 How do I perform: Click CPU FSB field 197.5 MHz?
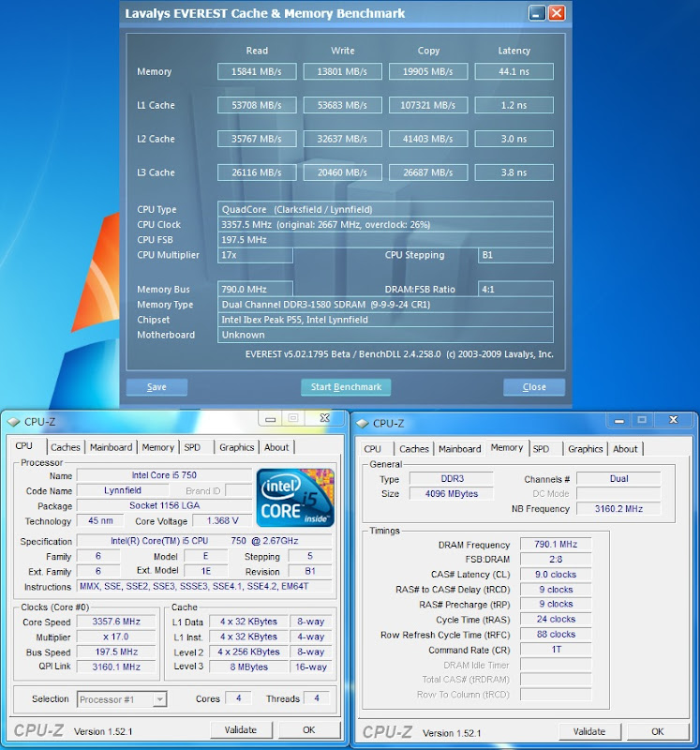coord(385,240)
